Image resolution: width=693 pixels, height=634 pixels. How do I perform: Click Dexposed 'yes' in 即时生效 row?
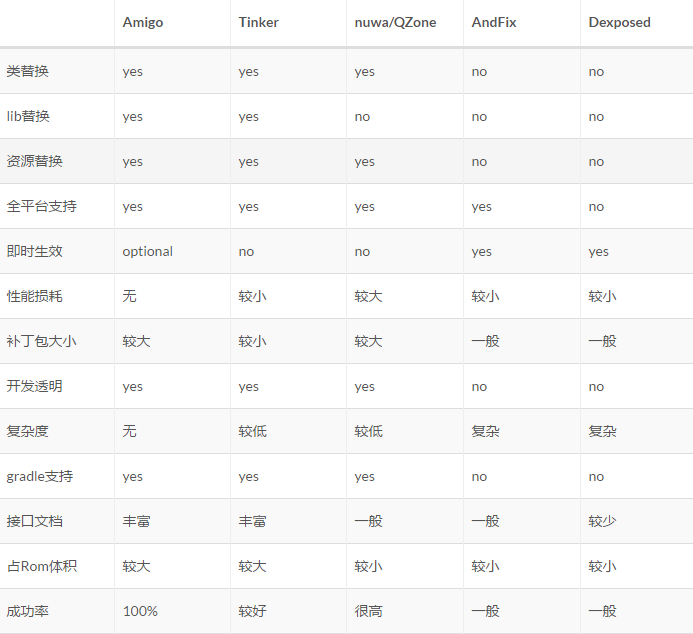[598, 252]
